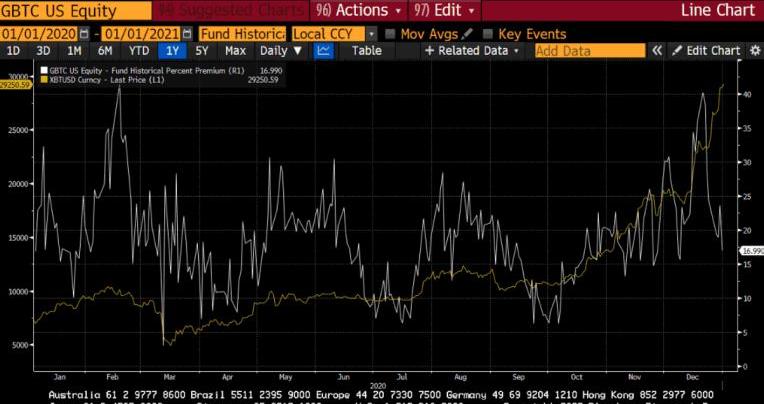Select the 1D time range tab

[x=14, y=51]
